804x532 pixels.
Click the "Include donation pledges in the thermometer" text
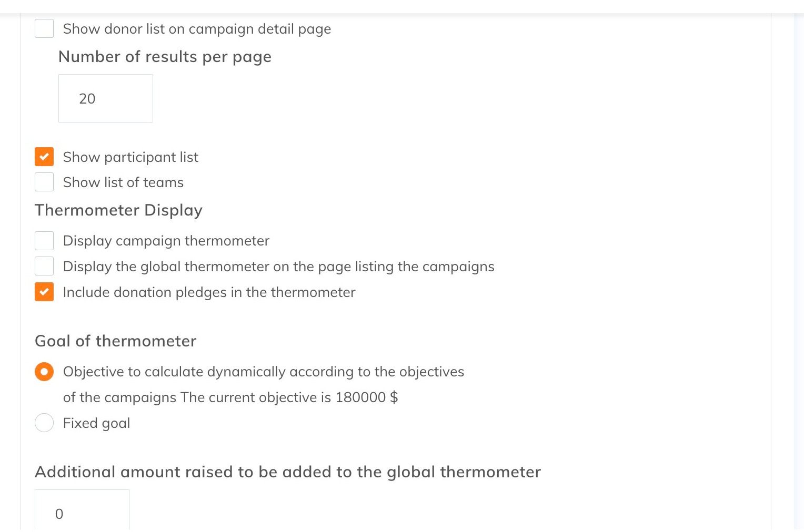209,292
